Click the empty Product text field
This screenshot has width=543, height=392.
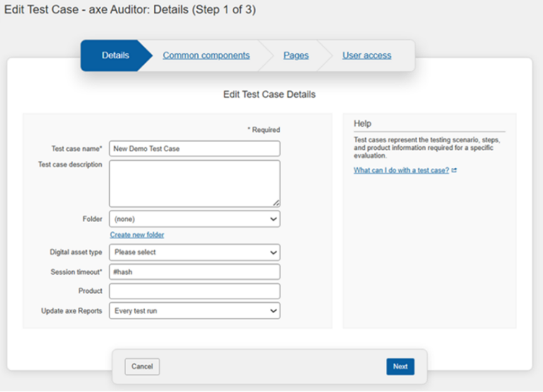point(195,292)
